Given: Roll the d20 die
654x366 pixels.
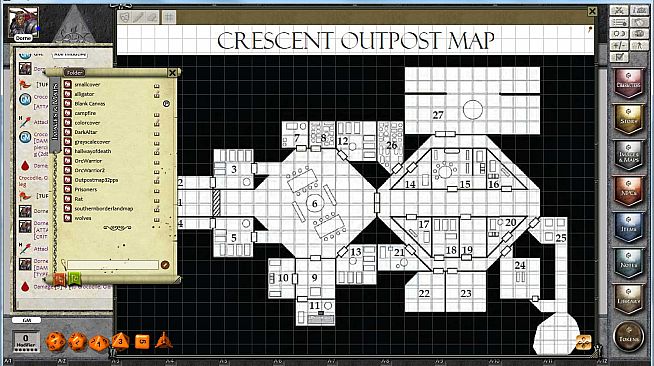Looking at the screenshot, I should pos(55,341).
